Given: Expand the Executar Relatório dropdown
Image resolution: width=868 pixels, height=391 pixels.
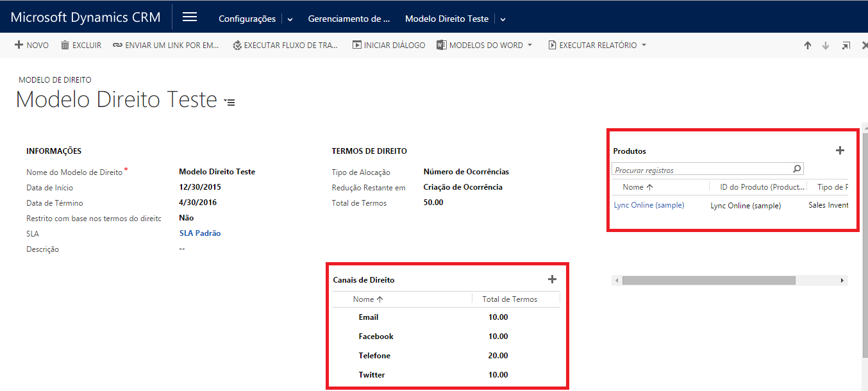Looking at the screenshot, I should (x=644, y=46).
